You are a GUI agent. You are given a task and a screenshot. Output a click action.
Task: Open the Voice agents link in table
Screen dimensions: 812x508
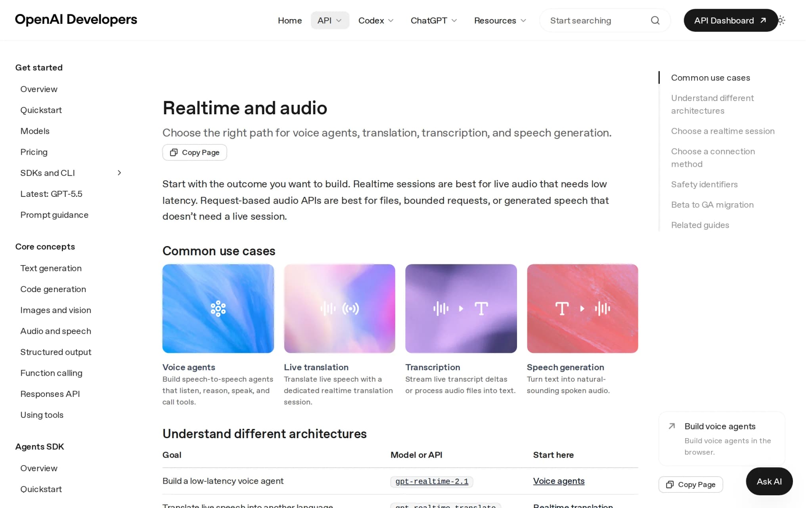[559, 481]
